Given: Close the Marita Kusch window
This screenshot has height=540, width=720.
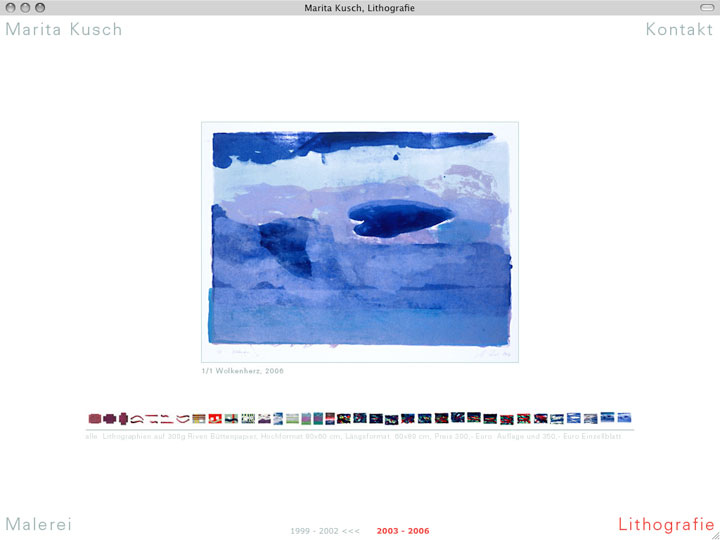Looking at the screenshot, I should click(x=11, y=8).
